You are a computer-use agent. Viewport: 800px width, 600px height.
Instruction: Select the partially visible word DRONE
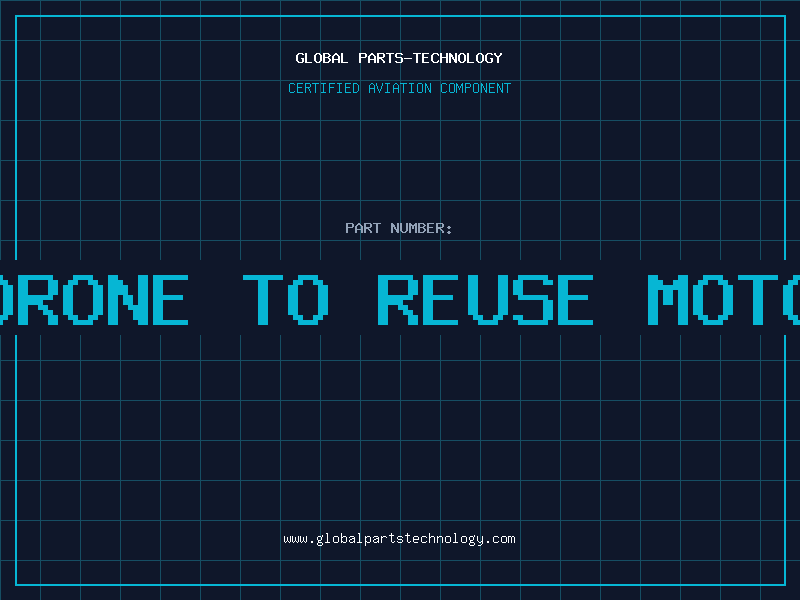coord(94,299)
